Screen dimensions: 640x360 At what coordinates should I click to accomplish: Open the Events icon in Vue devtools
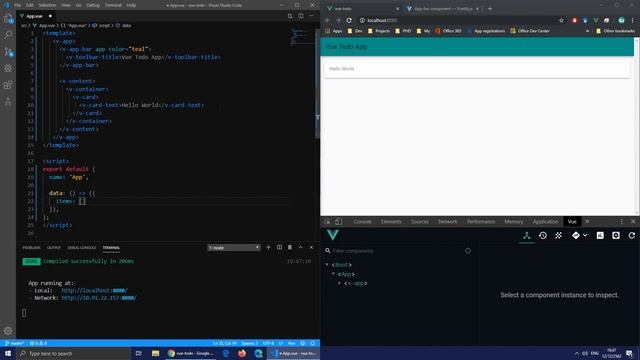pyautogui.click(x=558, y=236)
